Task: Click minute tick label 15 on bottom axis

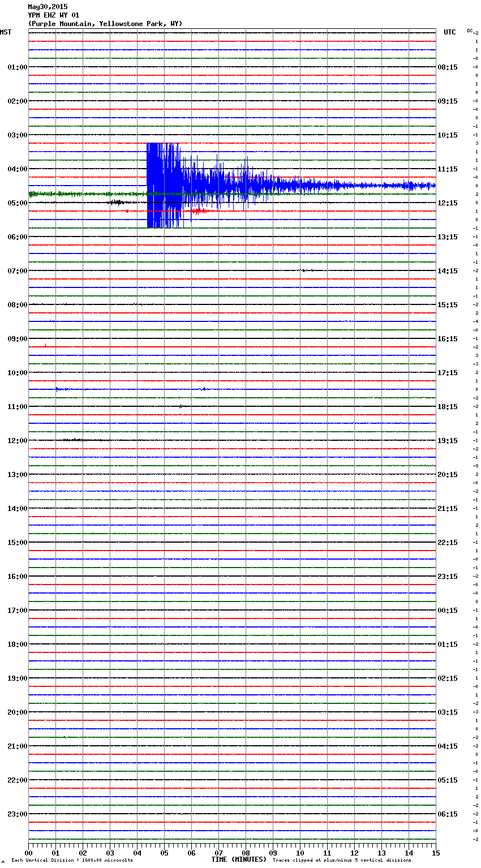Action: [436, 853]
